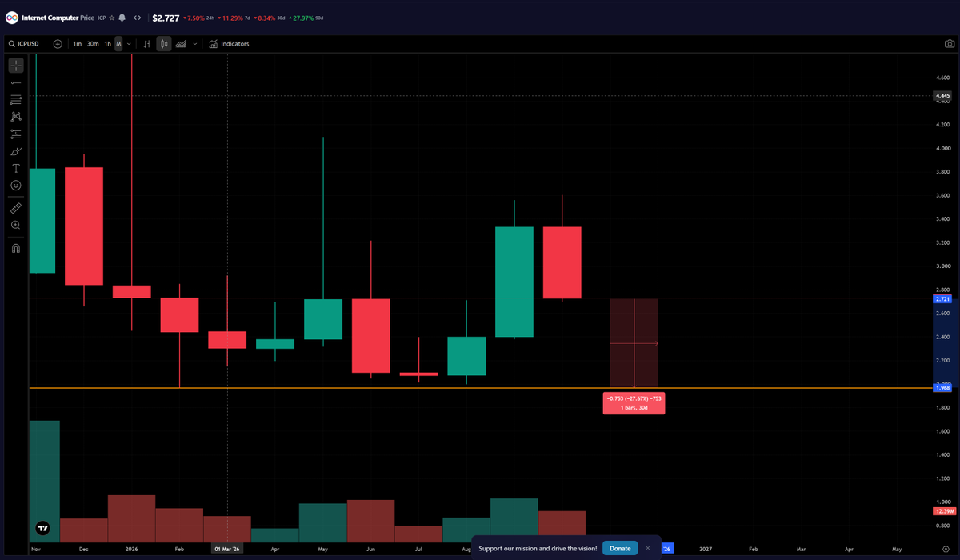Choose the XABCD pattern tool
The width and height of the screenshot is (960, 560).
(16, 117)
